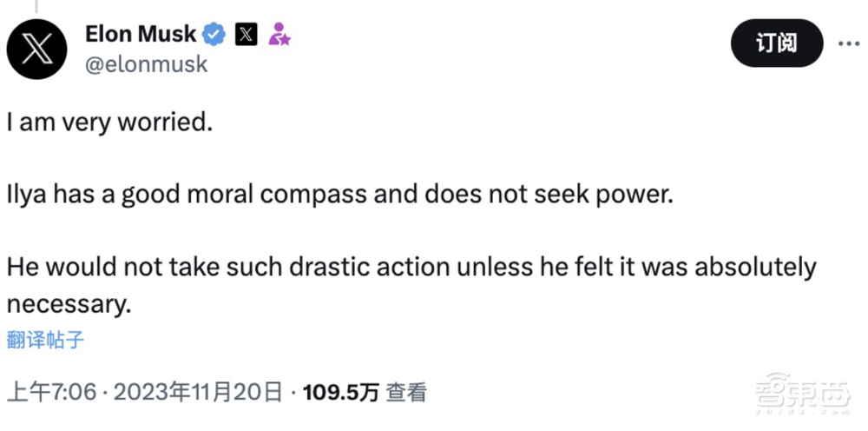
Task: Click the "Ilya has a good moral compass" line
Action: 339,195
